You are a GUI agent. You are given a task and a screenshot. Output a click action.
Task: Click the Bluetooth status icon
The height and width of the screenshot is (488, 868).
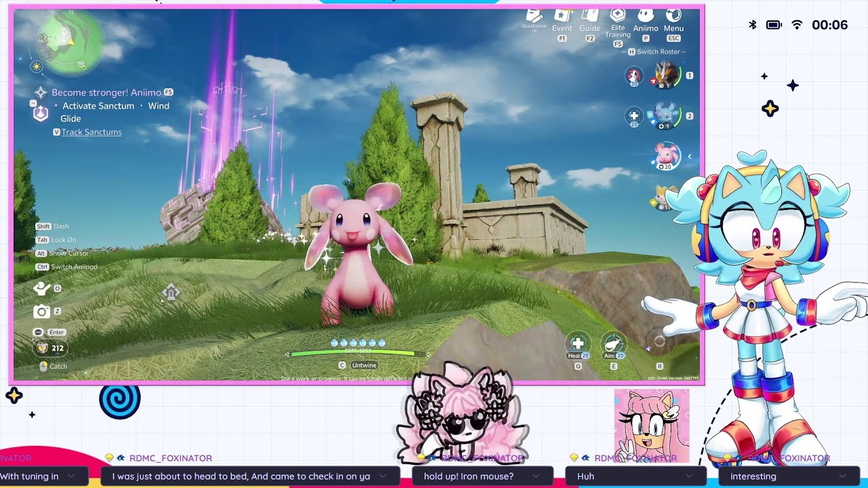pyautogui.click(x=753, y=25)
